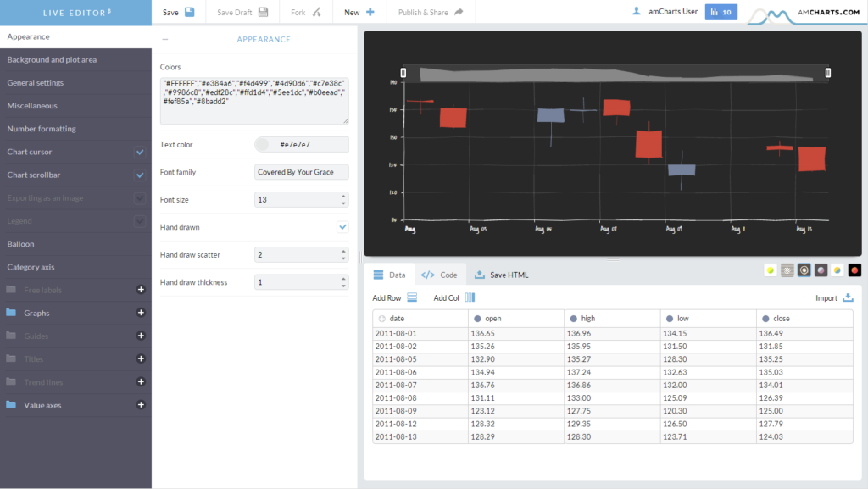Click the Font size spinner arrows
Image resolution: width=868 pixels, height=489 pixels.
(x=343, y=199)
